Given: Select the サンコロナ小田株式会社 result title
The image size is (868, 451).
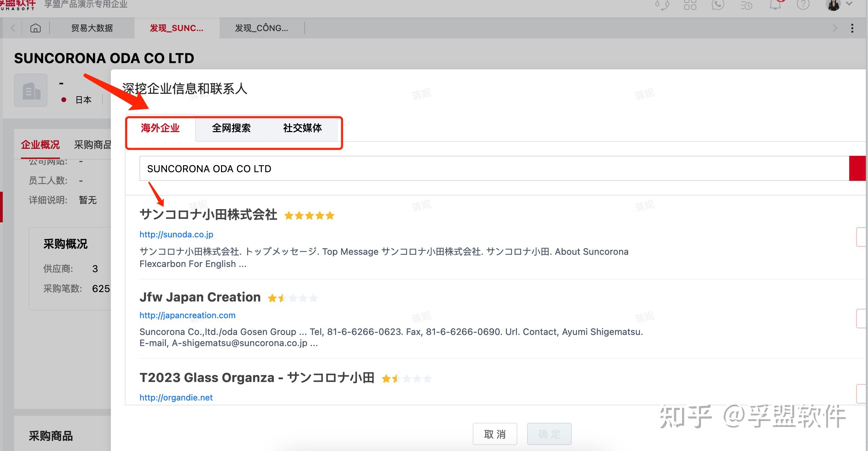Looking at the screenshot, I should click(208, 214).
